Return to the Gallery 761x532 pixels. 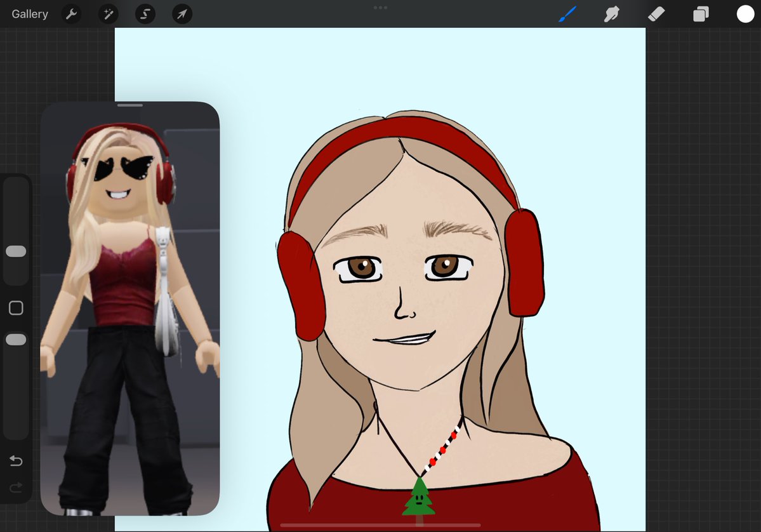click(29, 13)
